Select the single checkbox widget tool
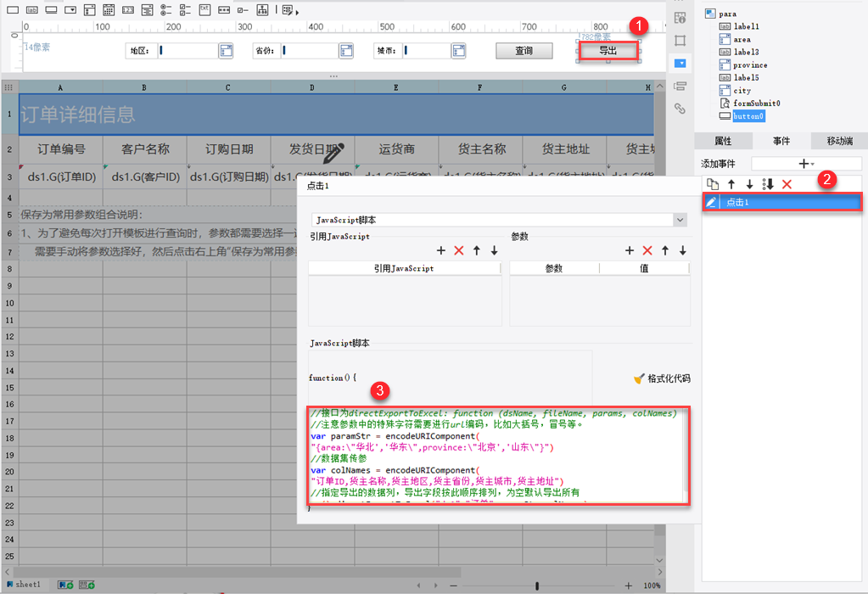This screenshot has width=868, height=594. pos(243,10)
